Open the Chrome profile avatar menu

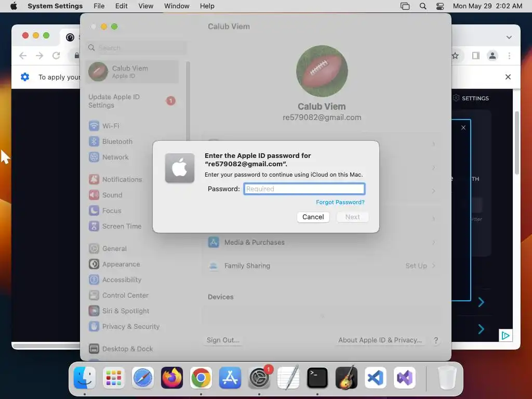tap(493, 56)
